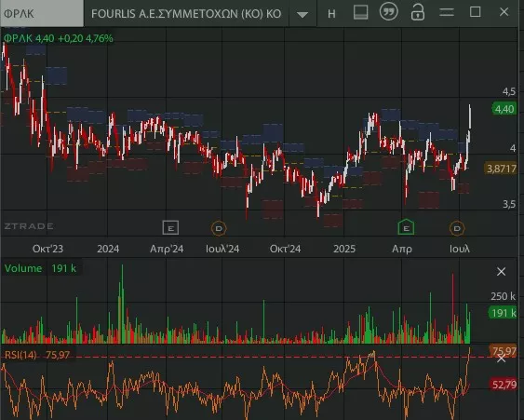Click the ΦΡΛΚ ticker input field
This screenshot has width=524, height=420.
coord(42,13)
